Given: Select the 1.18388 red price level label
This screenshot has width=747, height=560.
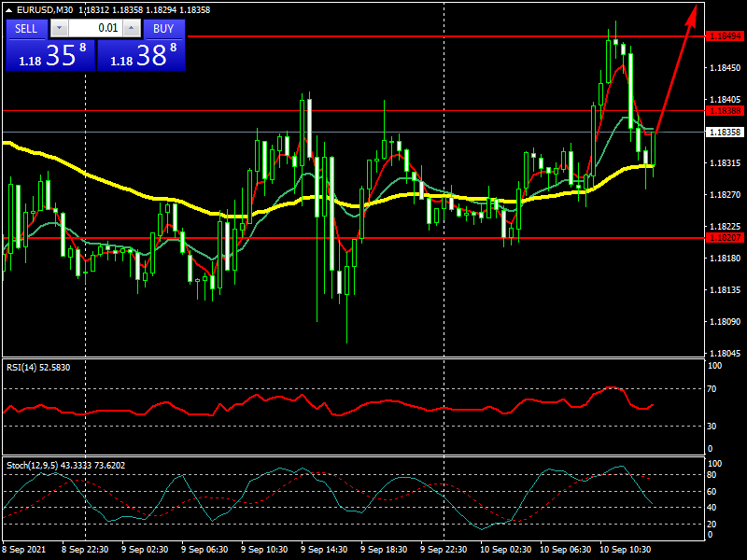Looking at the screenshot, I should [725, 111].
